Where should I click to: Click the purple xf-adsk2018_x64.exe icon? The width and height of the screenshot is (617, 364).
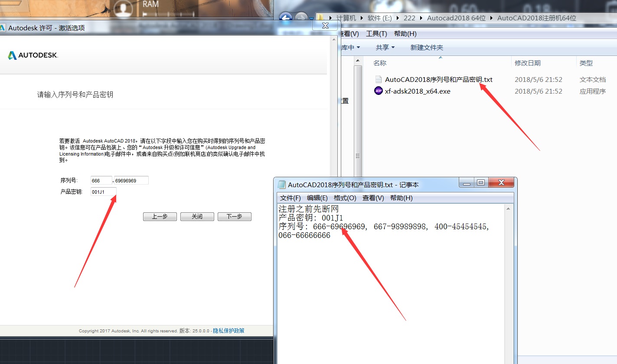click(x=379, y=91)
